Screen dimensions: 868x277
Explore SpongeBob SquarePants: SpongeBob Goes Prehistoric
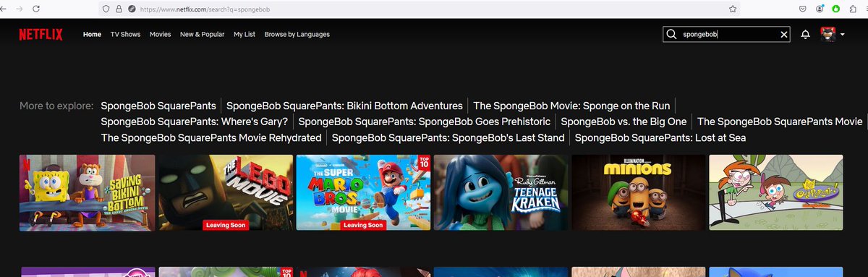tap(425, 122)
